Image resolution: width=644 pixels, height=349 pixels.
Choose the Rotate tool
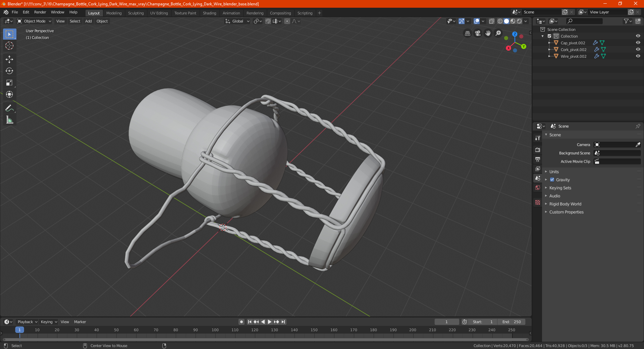point(9,71)
